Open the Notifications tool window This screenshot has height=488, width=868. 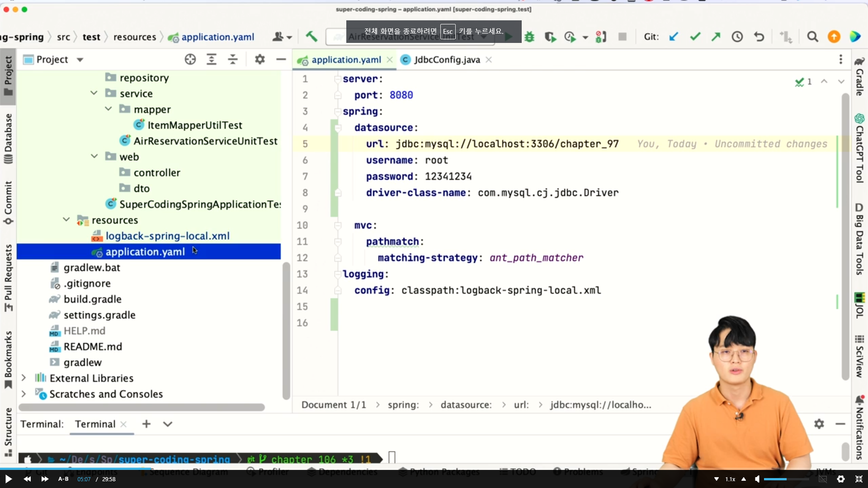(x=859, y=427)
